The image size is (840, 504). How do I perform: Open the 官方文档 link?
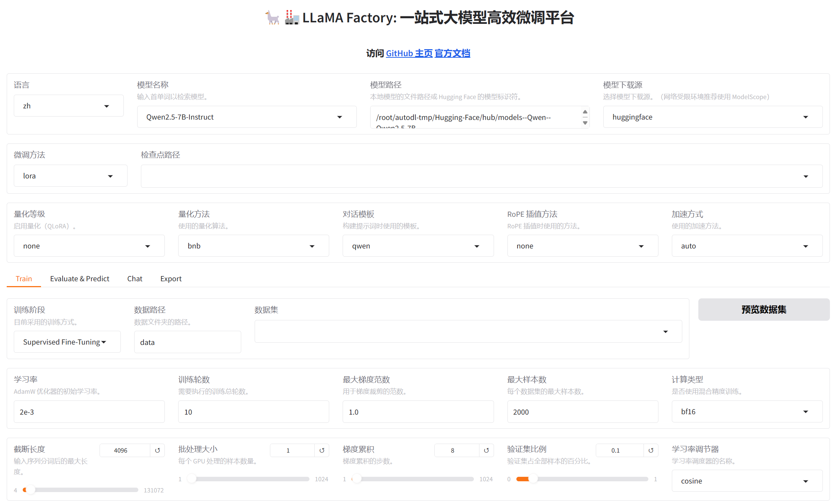pos(452,53)
